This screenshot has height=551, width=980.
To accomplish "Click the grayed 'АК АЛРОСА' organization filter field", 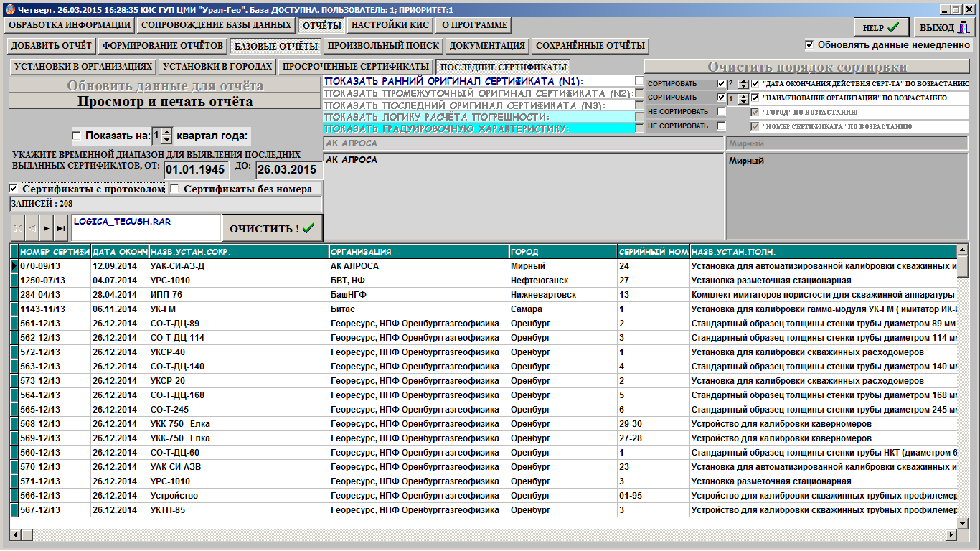I will [x=524, y=144].
